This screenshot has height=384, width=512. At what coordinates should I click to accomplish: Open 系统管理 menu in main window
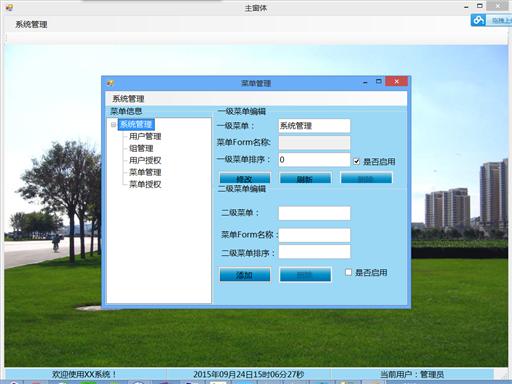point(31,24)
